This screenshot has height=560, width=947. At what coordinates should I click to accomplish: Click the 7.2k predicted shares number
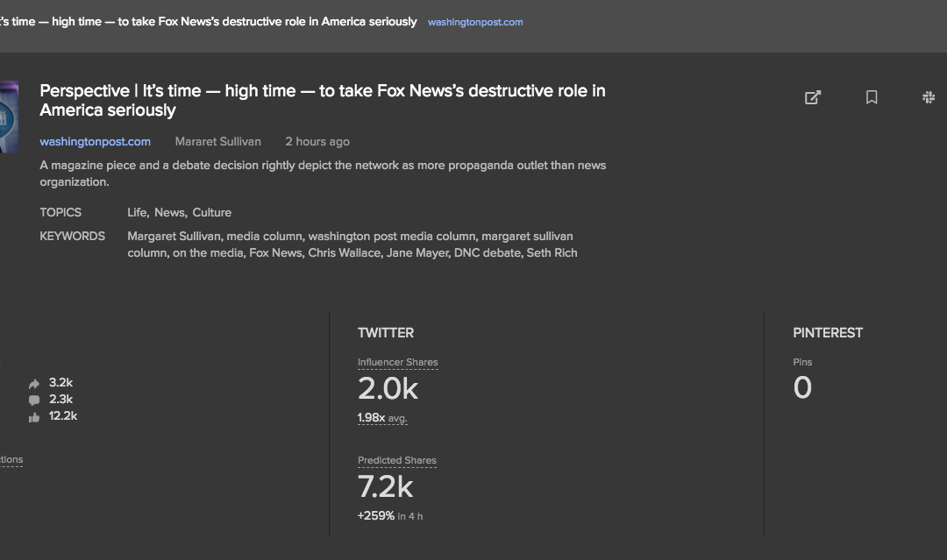[x=385, y=486]
